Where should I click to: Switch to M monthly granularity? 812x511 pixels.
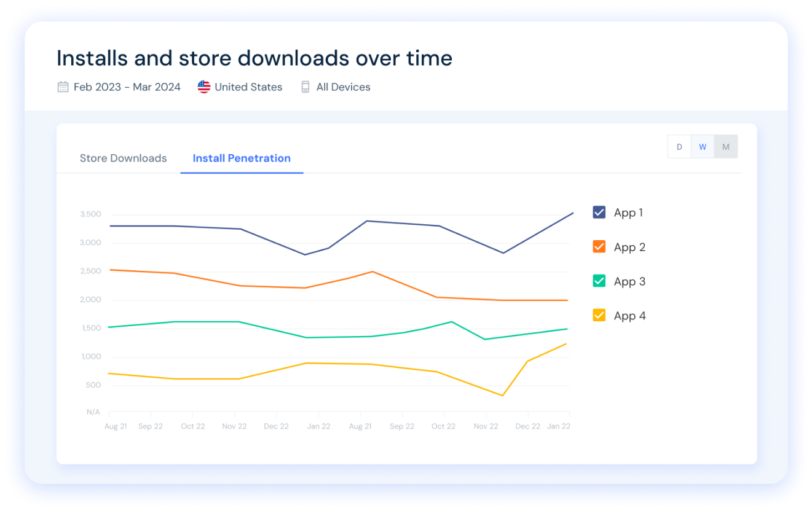point(726,146)
